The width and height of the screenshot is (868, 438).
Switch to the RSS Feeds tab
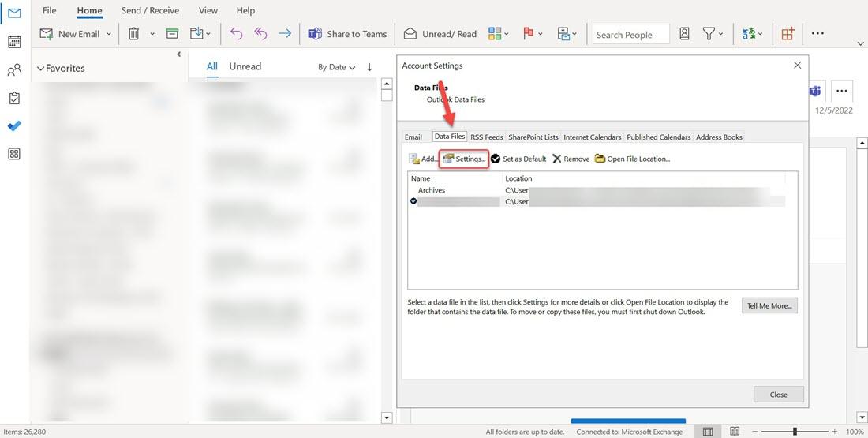point(487,137)
